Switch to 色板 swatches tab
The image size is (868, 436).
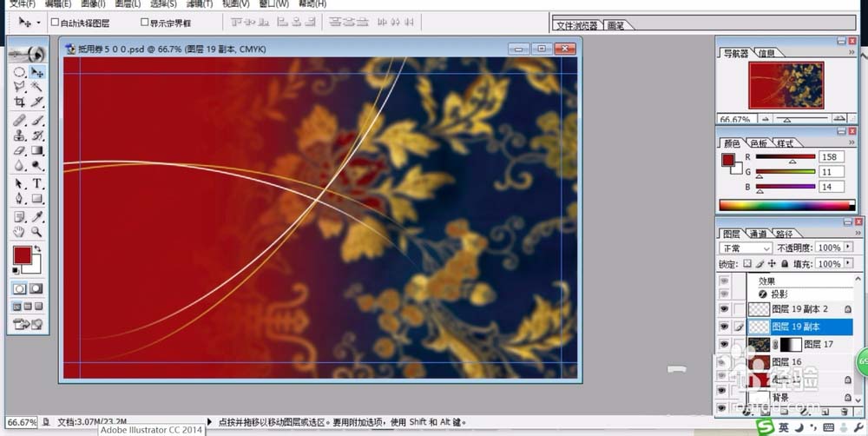[759, 143]
